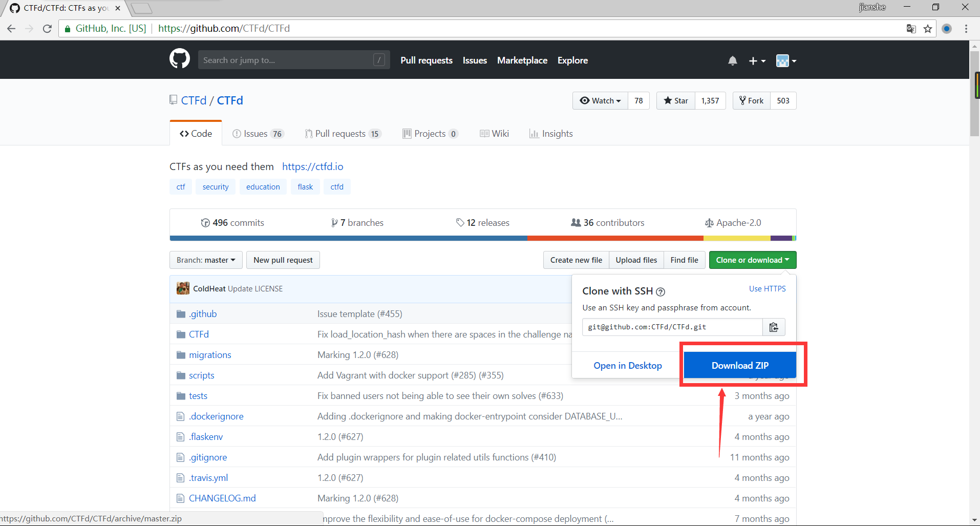980x526 pixels.
Task: Close the CTFd/CTFd browser tab
Action: coord(118,8)
